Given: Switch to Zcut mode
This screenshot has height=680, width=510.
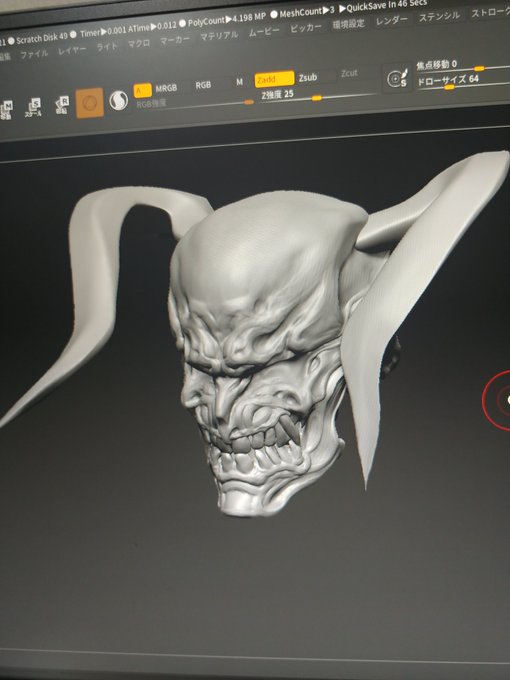Looking at the screenshot, I should tap(349, 73).
